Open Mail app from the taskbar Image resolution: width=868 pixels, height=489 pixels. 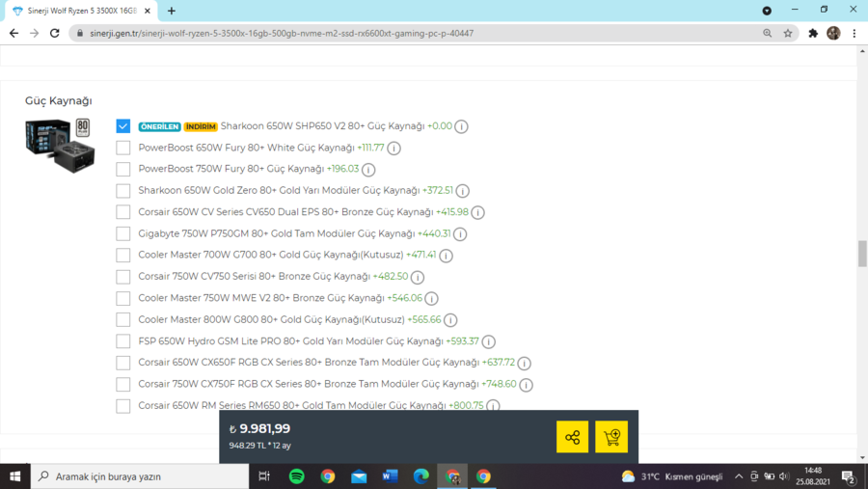359,476
